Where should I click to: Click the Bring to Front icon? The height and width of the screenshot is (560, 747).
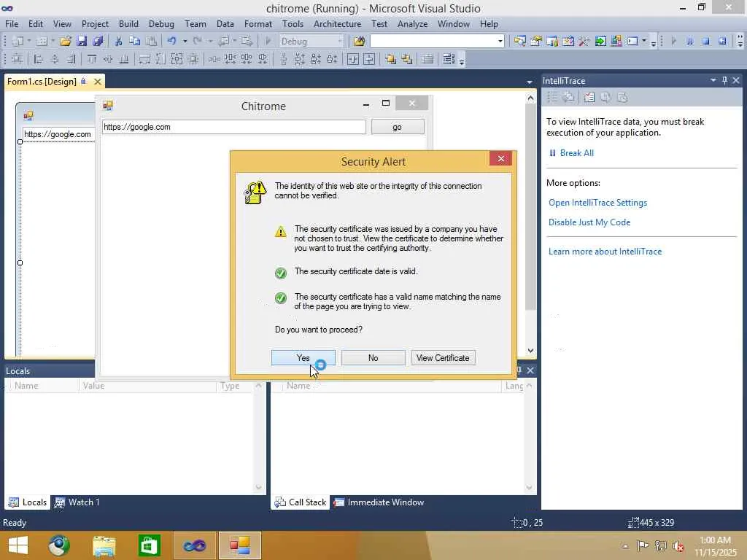[390, 60]
